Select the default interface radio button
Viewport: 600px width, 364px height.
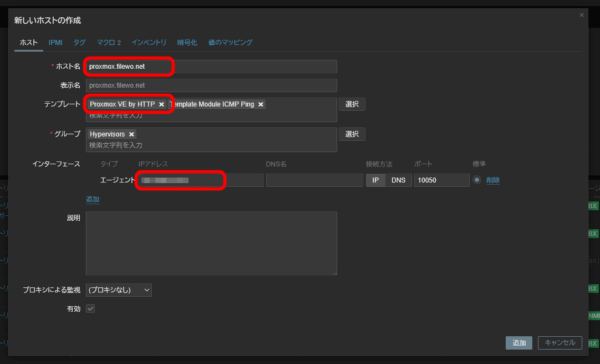click(477, 180)
